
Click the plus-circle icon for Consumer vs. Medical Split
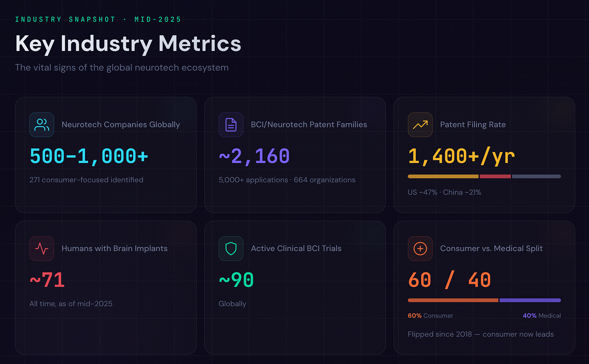pos(420,248)
